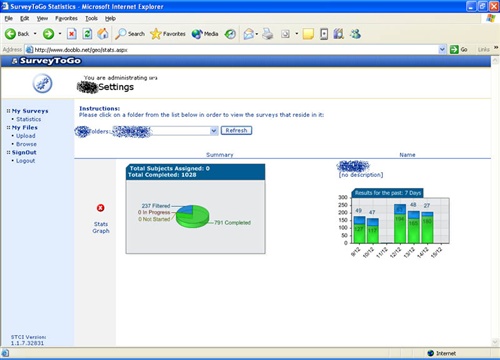Open the Mail toolbar icon
This screenshot has height=360, width=500.
pyautogui.click(x=249, y=34)
